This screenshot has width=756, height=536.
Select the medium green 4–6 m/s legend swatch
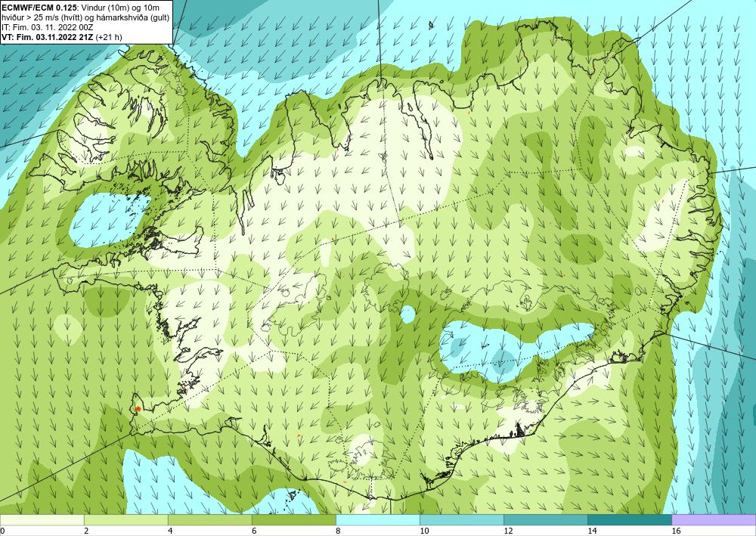coord(209,519)
